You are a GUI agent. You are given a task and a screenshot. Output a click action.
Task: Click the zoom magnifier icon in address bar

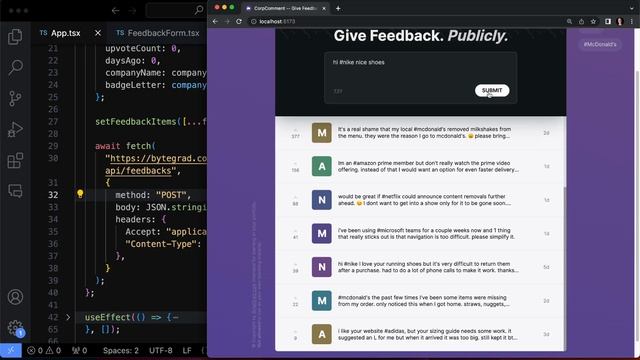pos(569,21)
